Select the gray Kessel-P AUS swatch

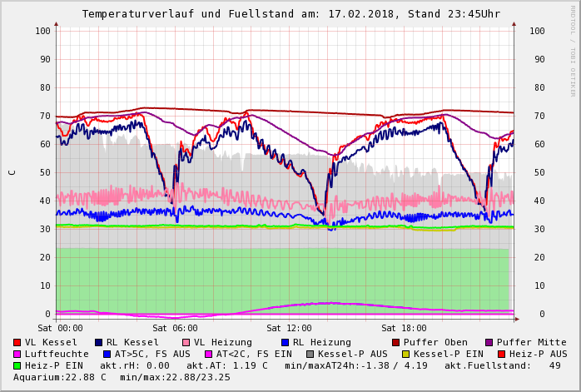[310, 354]
